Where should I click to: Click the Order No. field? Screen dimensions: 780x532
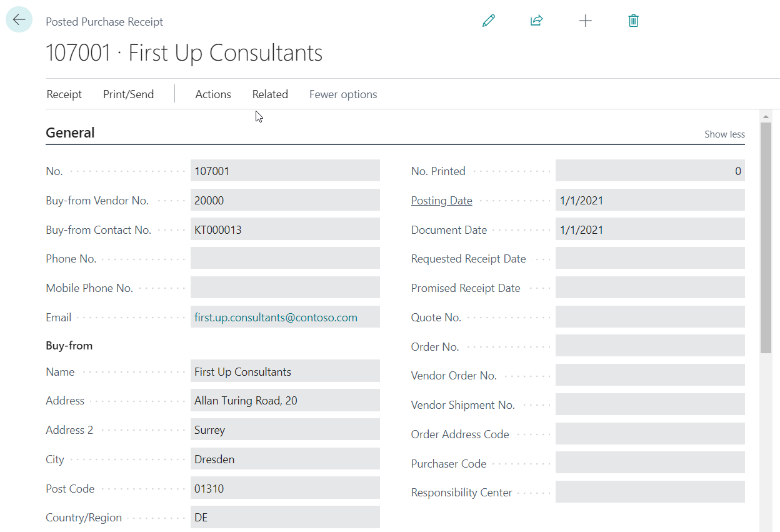(x=650, y=346)
